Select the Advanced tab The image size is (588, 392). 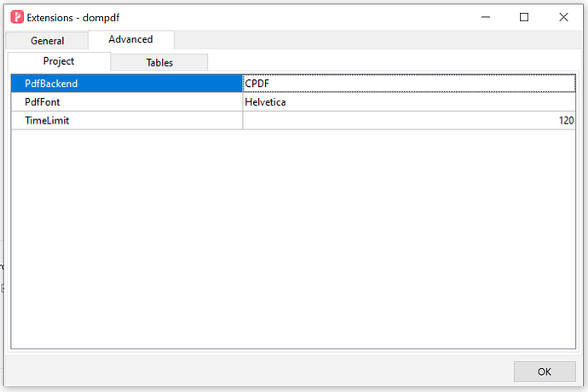(130, 40)
